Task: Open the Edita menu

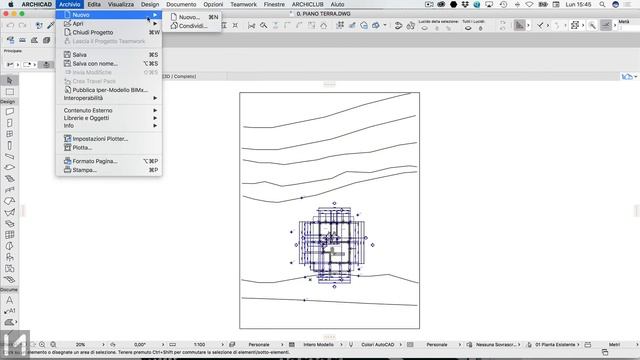Action: coord(94,4)
